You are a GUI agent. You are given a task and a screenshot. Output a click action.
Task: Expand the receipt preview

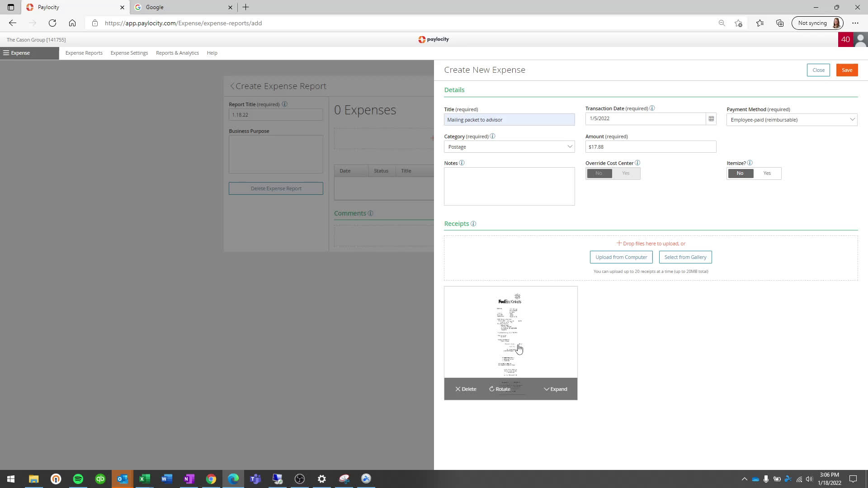[x=556, y=389]
